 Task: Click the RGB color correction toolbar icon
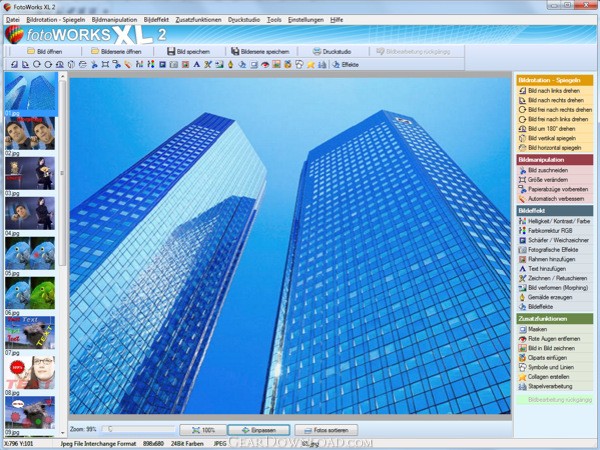pos(151,65)
